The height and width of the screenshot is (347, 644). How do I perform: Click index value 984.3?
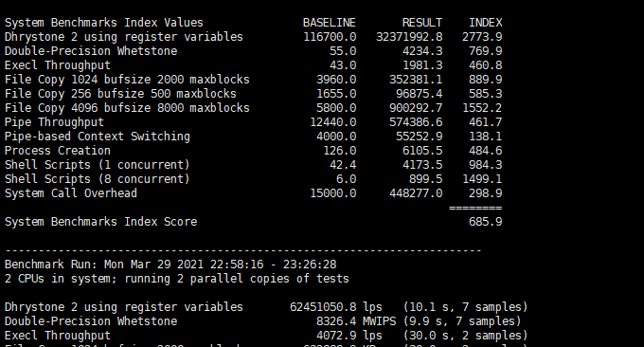(x=486, y=165)
